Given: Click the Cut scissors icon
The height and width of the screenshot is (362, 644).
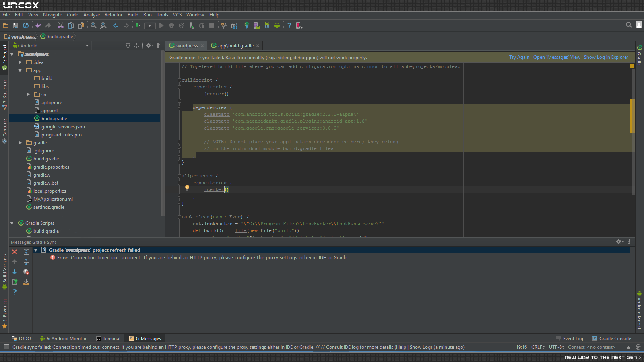Looking at the screenshot, I should click(x=61, y=25).
